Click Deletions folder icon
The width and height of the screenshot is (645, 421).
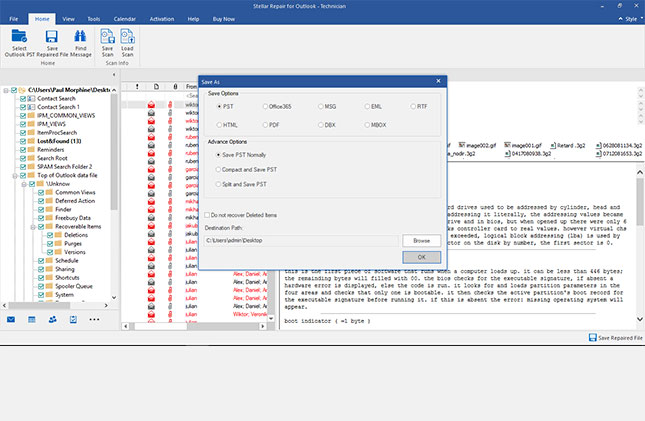[58, 235]
